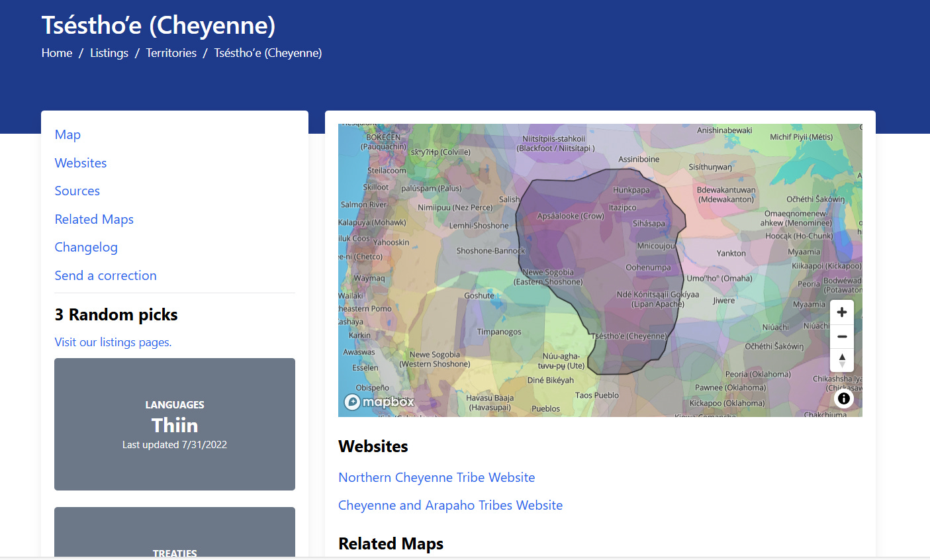Zoom in on the map

coord(842,312)
